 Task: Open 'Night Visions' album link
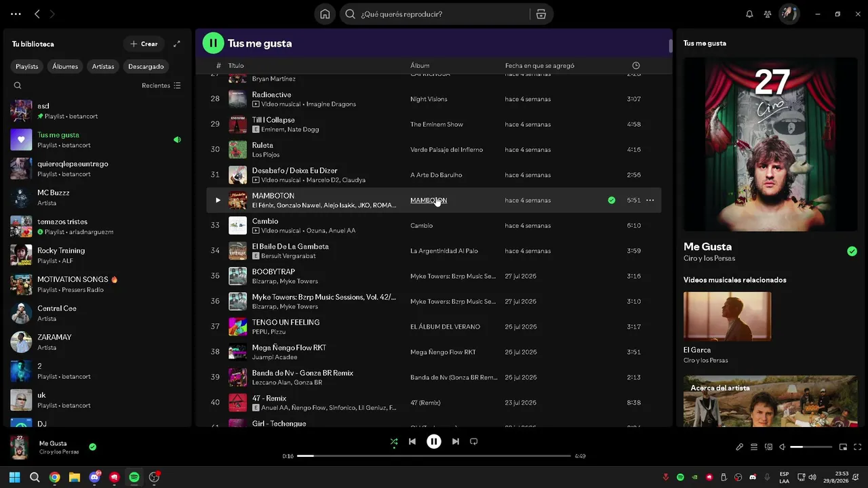tap(429, 99)
